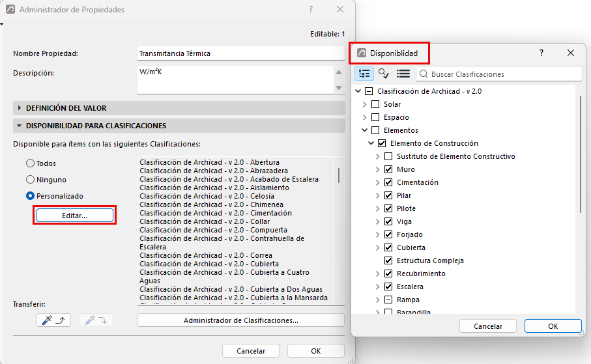Uncheck the Viga checkbox
The height and width of the screenshot is (364, 591).
(388, 221)
